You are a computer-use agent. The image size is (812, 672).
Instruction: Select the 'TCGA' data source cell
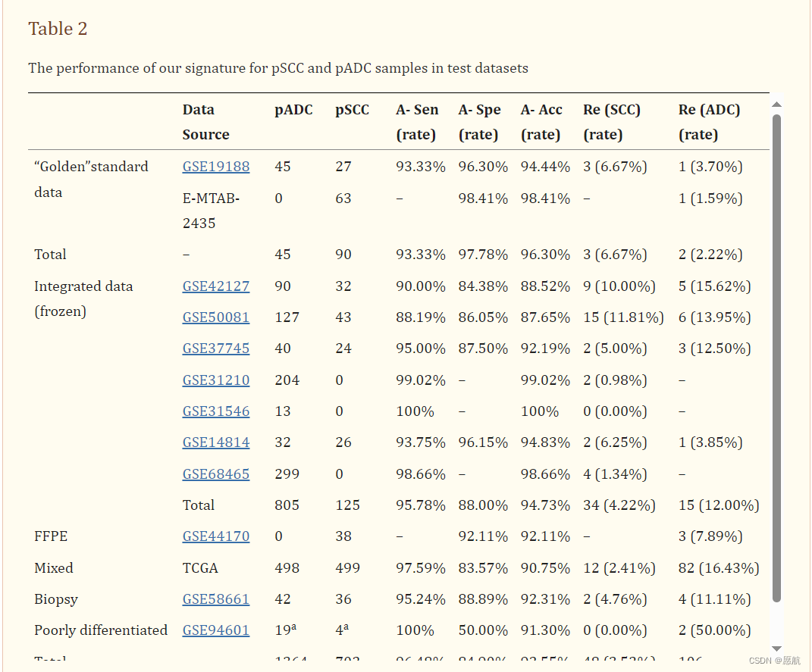pyautogui.click(x=200, y=568)
